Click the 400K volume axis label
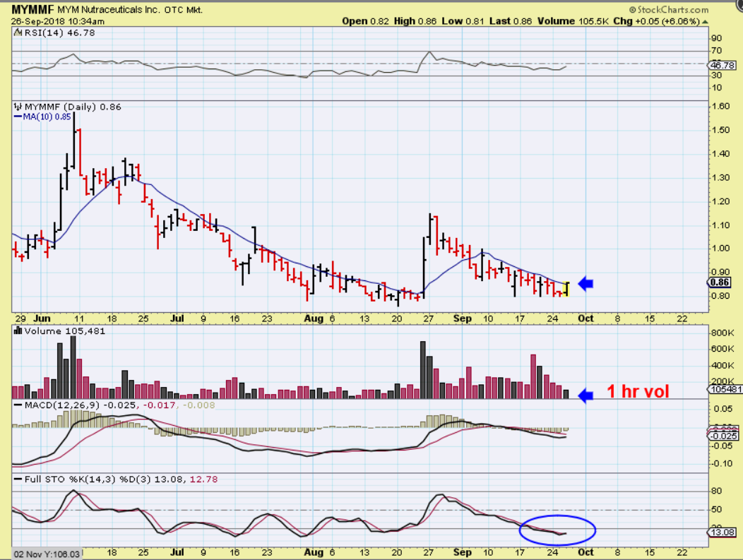743x560 pixels. tap(722, 365)
